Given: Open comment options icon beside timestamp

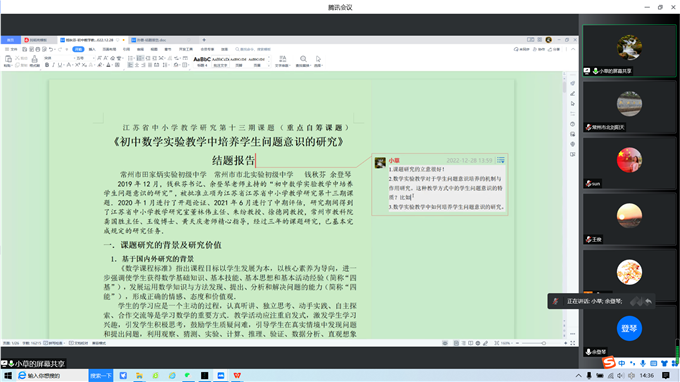Looking at the screenshot, I should click(x=501, y=160).
